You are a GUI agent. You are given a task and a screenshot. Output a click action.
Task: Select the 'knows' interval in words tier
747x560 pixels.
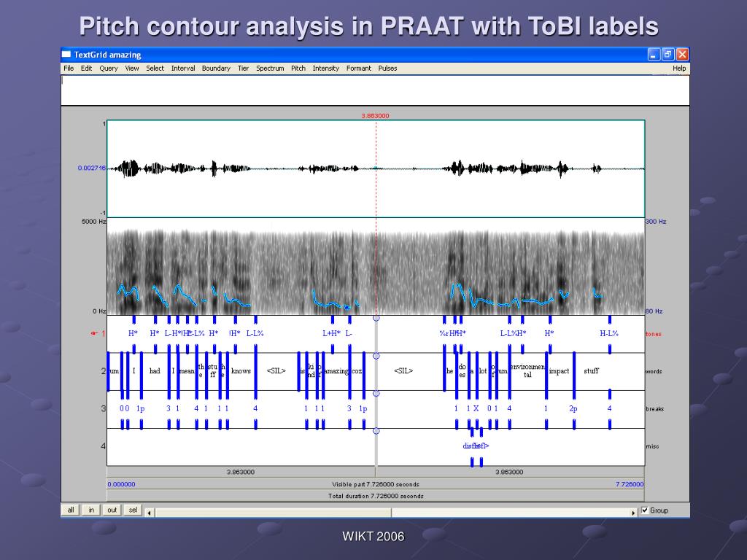pyautogui.click(x=241, y=371)
